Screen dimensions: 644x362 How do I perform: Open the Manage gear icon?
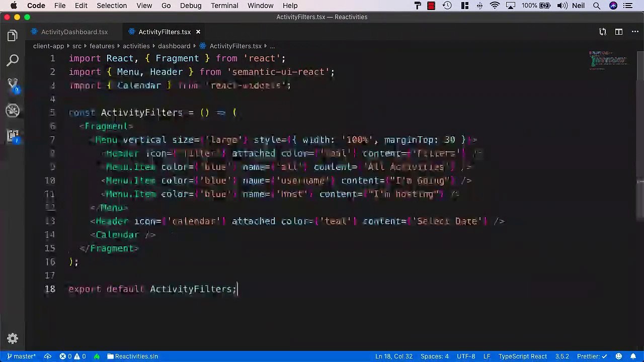(x=13, y=339)
